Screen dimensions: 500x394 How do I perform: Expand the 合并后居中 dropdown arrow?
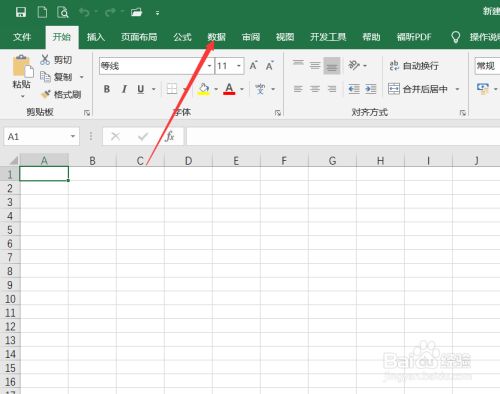pos(457,89)
